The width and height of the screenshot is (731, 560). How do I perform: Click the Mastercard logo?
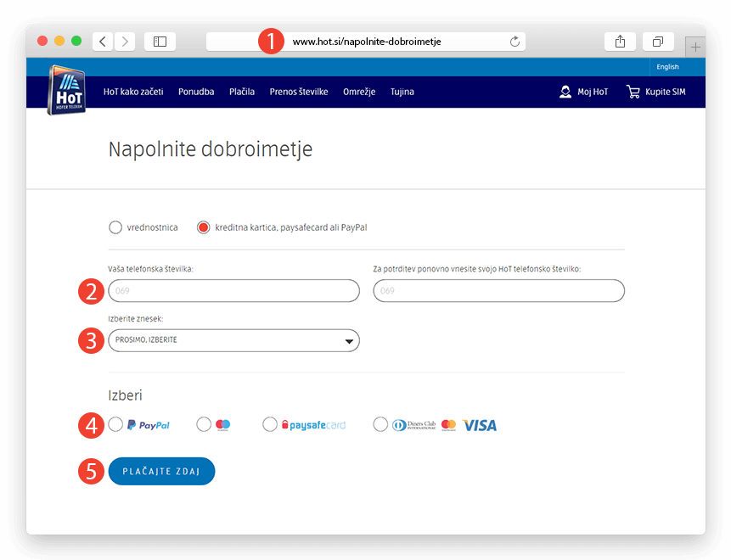pyautogui.click(x=448, y=425)
